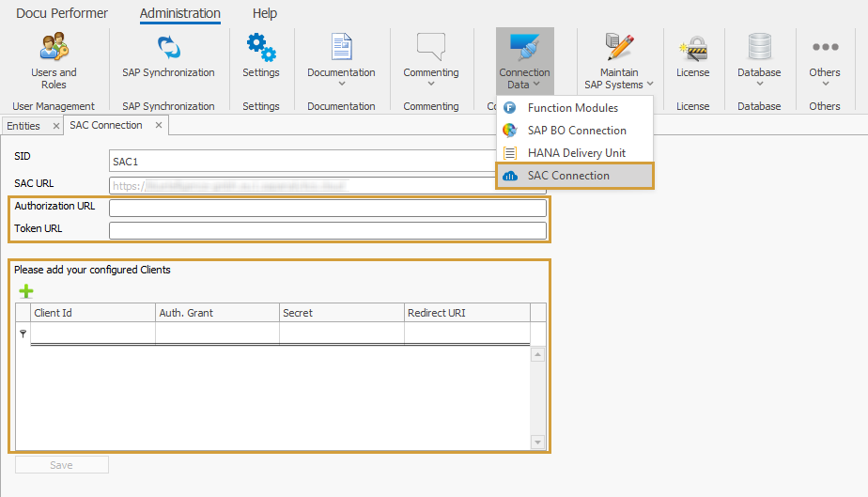
Task: Open the Help ribbon tab
Action: [265, 13]
